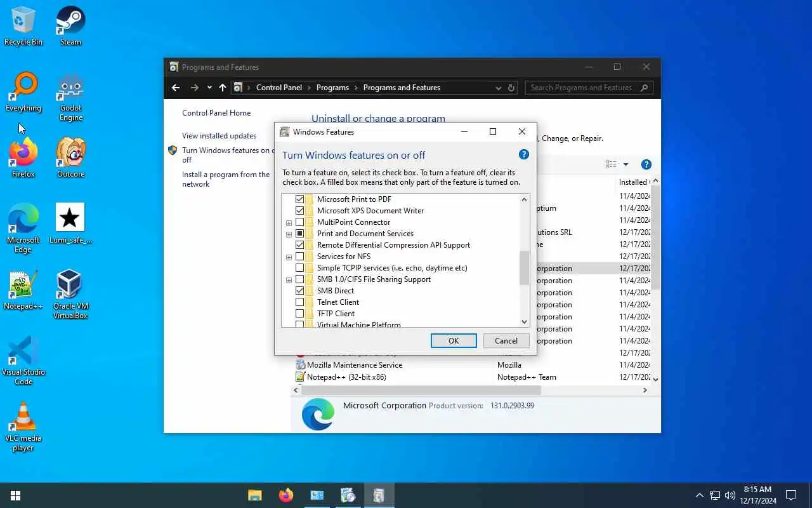This screenshot has width=812, height=508.
Task: Open the Firefox desktop shortcut
Action: pyautogui.click(x=23, y=158)
